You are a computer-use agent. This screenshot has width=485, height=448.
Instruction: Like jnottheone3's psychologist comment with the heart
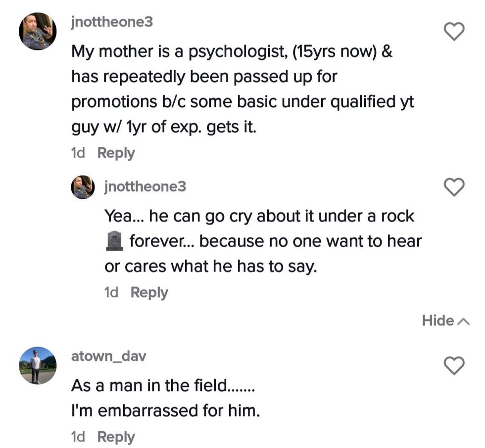coord(454,32)
